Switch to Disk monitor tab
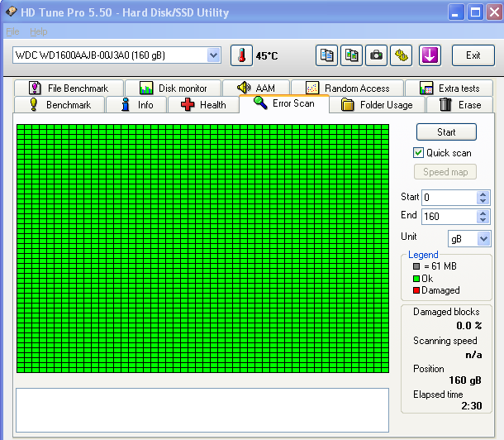The height and width of the screenshot is (440, 504). tap(173, 88)
